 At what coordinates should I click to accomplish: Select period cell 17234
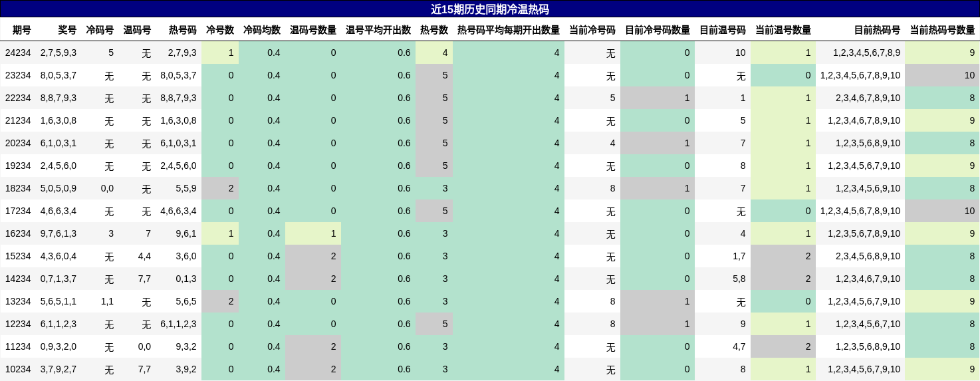(18, 211)
